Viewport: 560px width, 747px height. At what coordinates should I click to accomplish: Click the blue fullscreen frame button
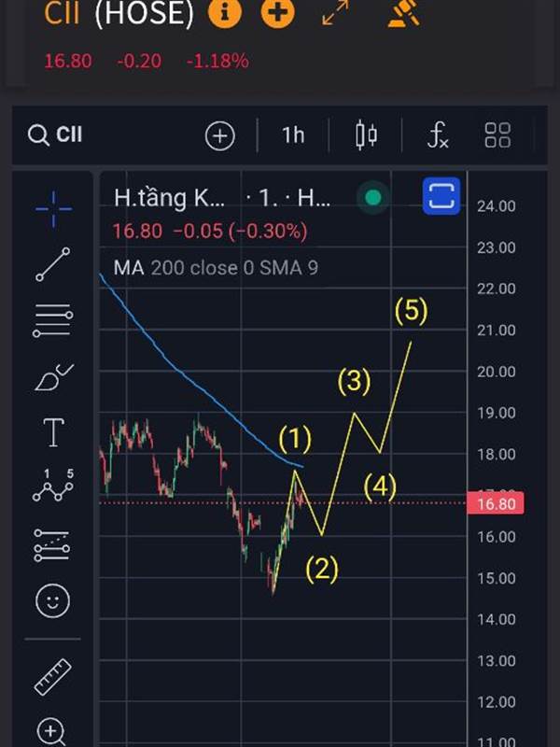pos(441,196)
